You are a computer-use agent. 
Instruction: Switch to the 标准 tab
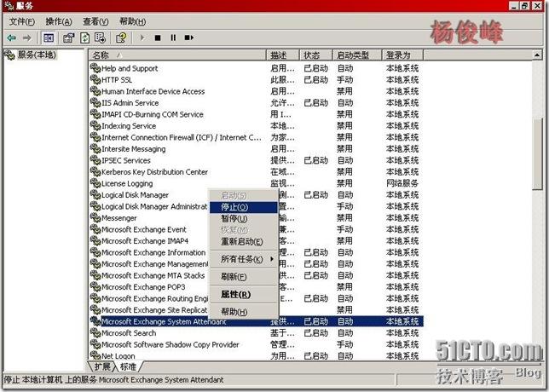[128, 366]
